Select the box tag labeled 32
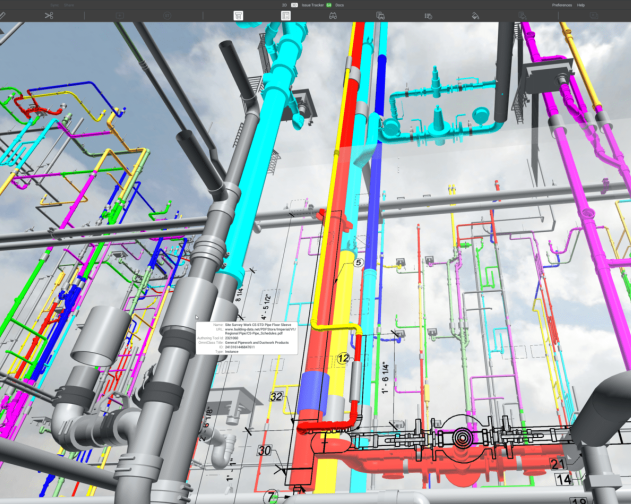631x504 pixels. (x=277, y=397)
